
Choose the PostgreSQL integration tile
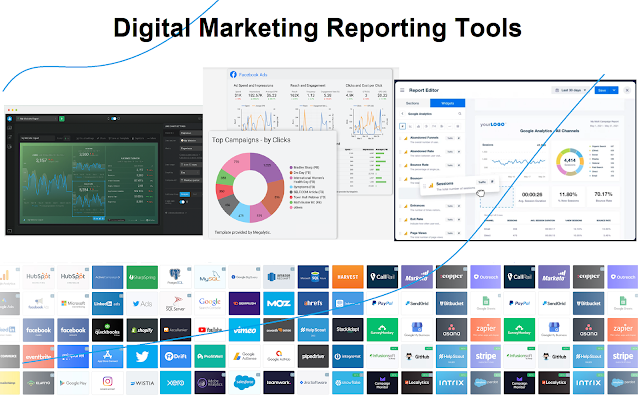(x=176, y=277)
